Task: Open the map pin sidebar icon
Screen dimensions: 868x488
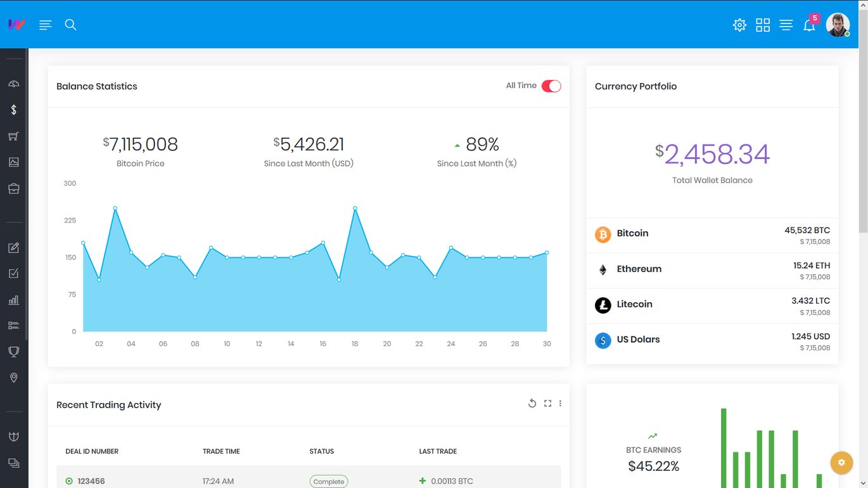Action: tap(14, 378)
